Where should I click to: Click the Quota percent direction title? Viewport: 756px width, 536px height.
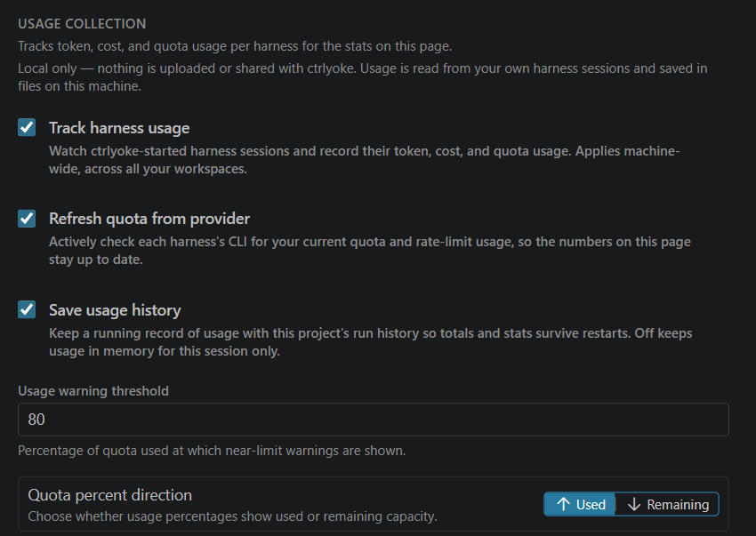pos(110,495)
